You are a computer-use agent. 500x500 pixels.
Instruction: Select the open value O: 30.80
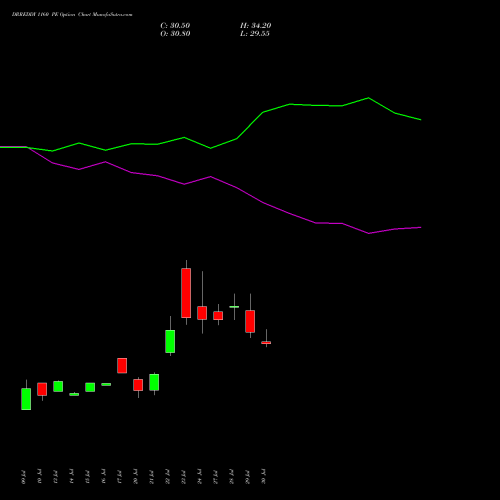click(175, 34)
